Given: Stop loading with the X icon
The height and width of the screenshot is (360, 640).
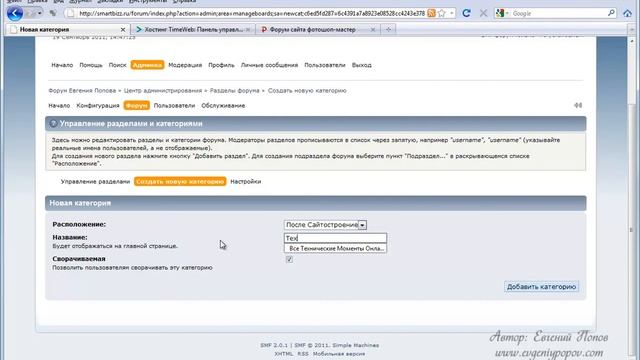Looking at the screenshot, I should point(483,13).
